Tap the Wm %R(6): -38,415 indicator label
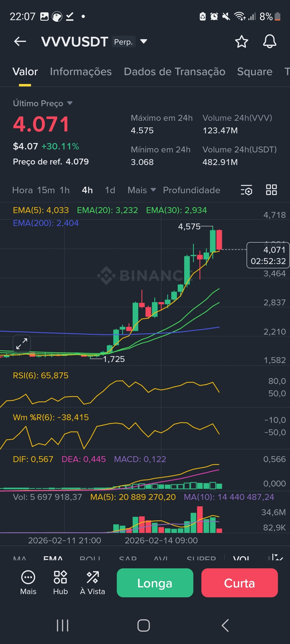The image size is (290, 644). coord(51,417)
